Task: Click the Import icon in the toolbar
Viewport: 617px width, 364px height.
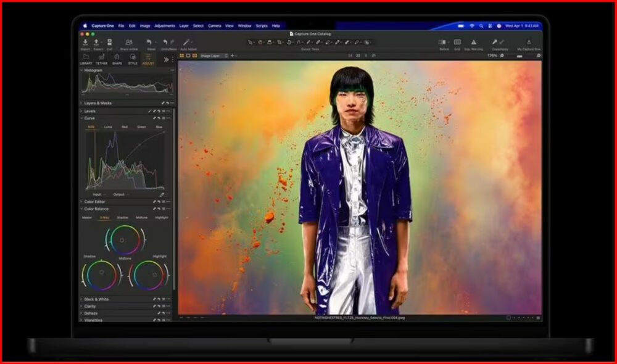Action: pos(85,42)
